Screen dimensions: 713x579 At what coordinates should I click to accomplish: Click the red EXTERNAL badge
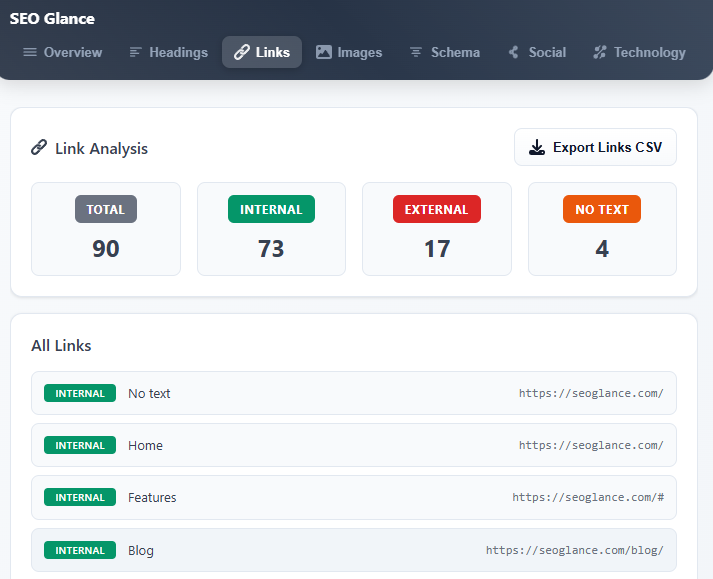coord(437,209)
